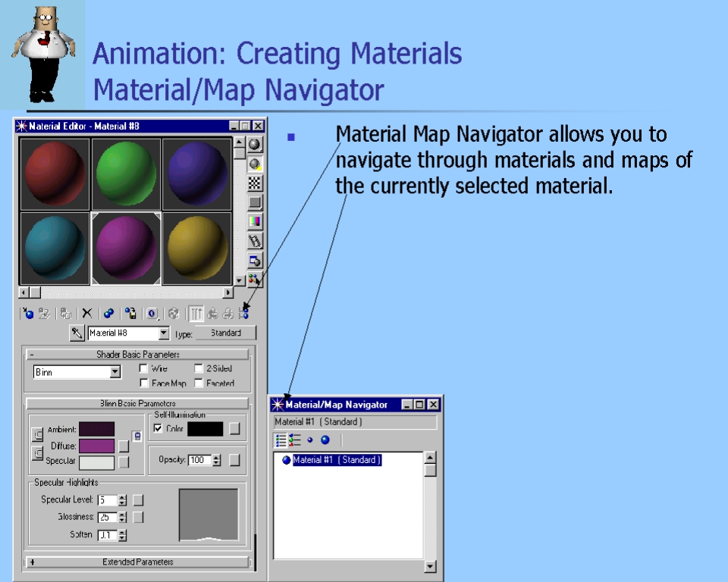
Task: Click the Sample Type sphere icon
Action: pyautogui.click(x=255, y=144)
